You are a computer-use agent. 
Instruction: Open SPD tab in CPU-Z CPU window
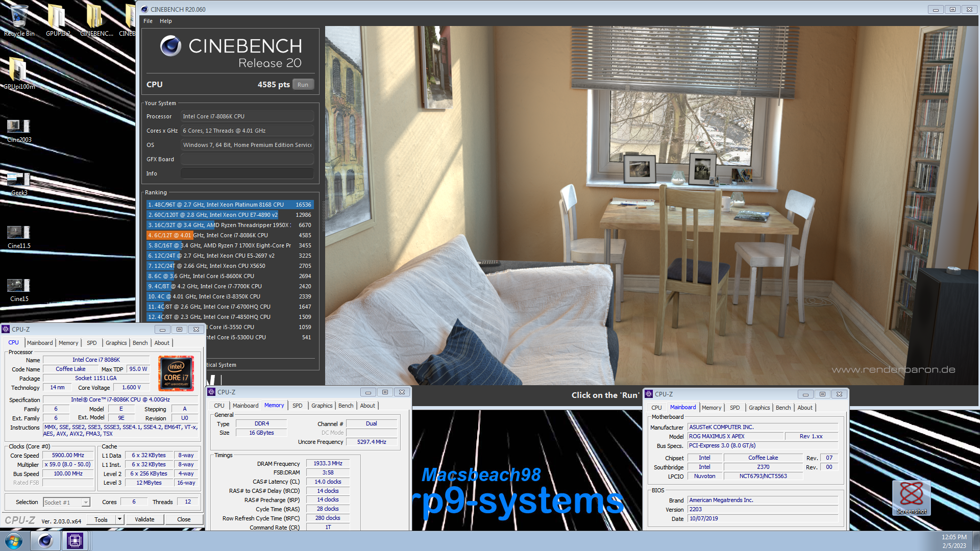click(x=91, y=343)
